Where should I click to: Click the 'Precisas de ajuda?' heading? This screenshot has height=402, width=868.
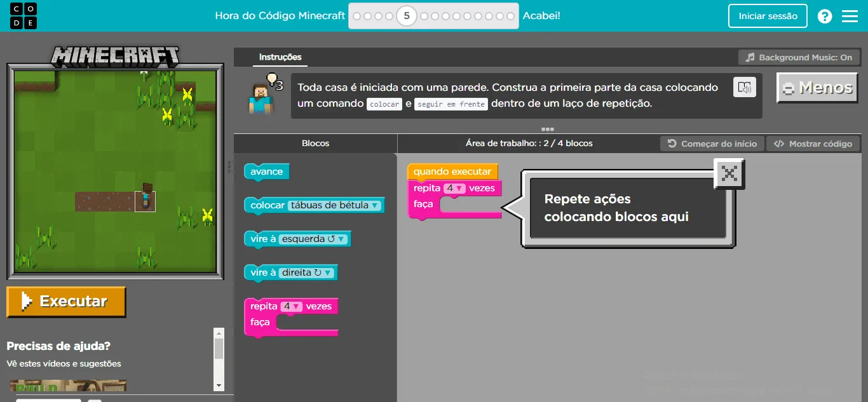tap(58, 346)
